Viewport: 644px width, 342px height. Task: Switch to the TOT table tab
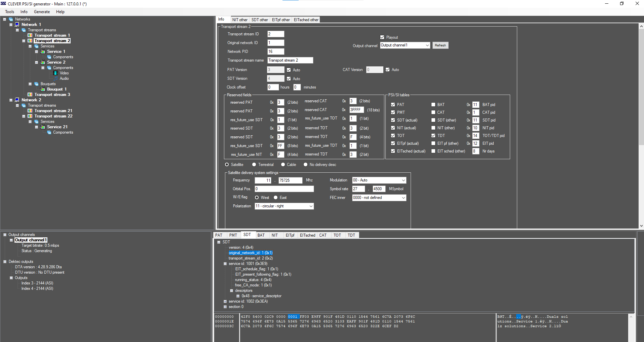[x=337, y=235]
